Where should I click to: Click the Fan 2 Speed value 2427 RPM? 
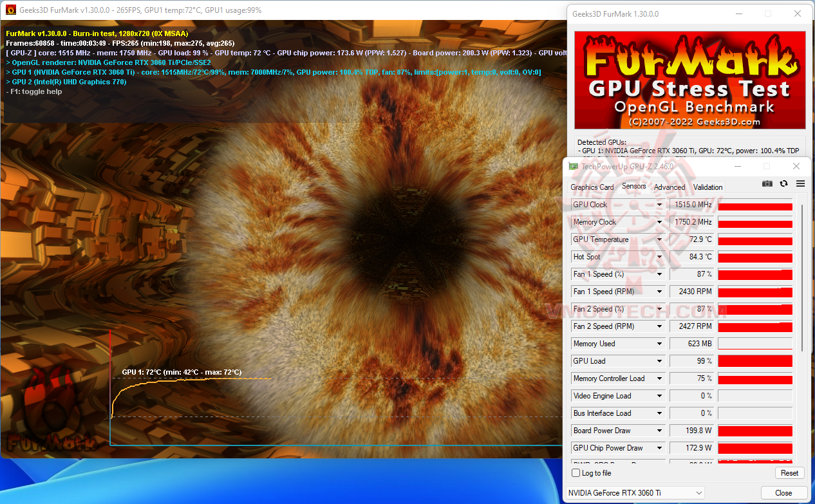692,326
